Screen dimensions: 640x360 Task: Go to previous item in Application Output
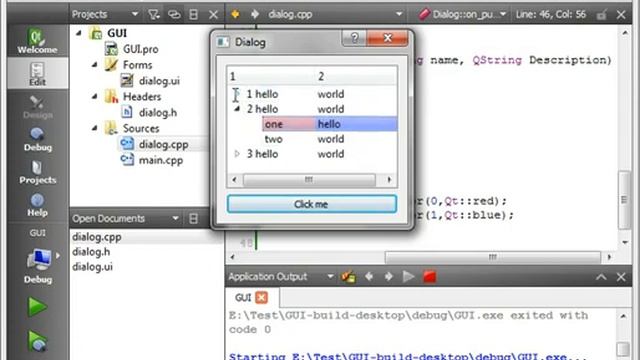pos(369,277)
